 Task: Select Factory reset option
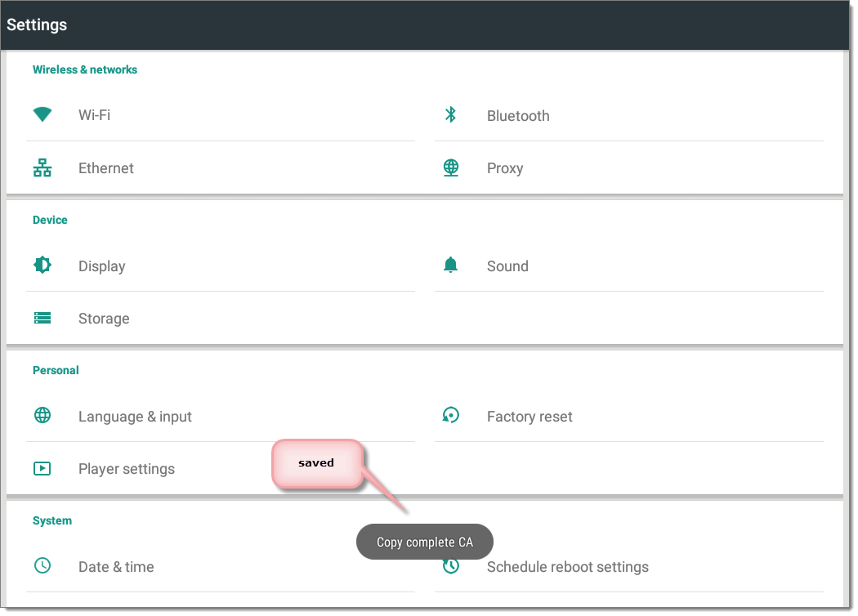(x=628, y=416)
